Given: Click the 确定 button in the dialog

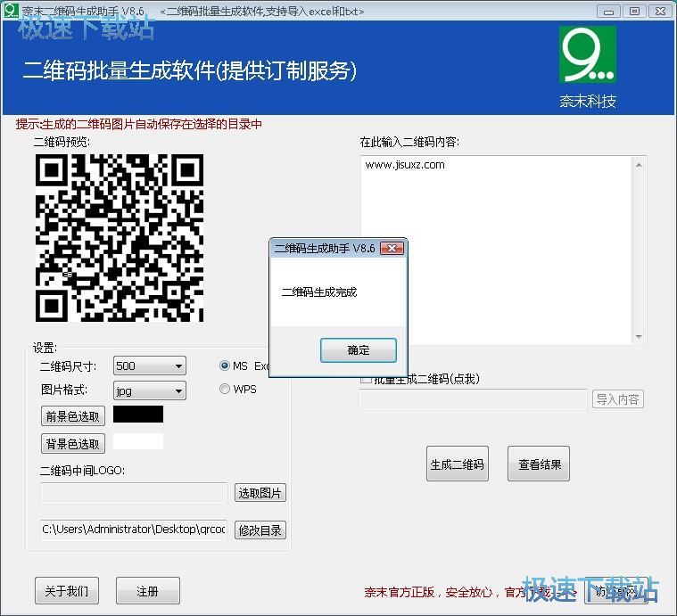Looking at the screenshot, I should [x=359, y=349].
